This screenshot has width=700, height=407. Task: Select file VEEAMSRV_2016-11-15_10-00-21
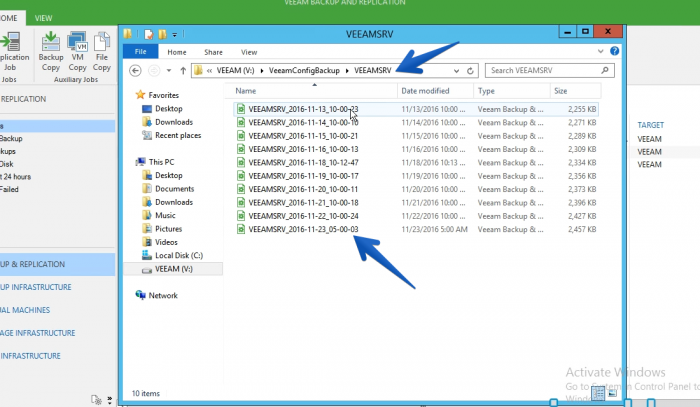point(303,136)
